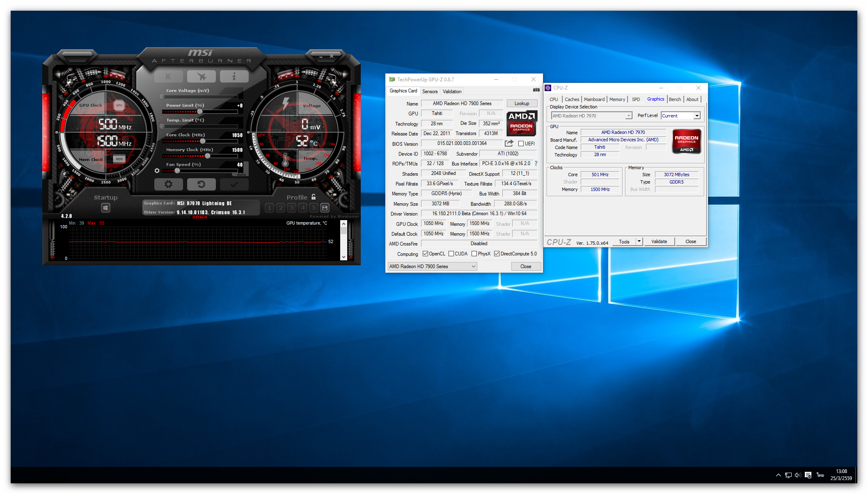Switch to the Mainboard tab in CPU-Z
868x494 pixels.
(x=594, y=99)
